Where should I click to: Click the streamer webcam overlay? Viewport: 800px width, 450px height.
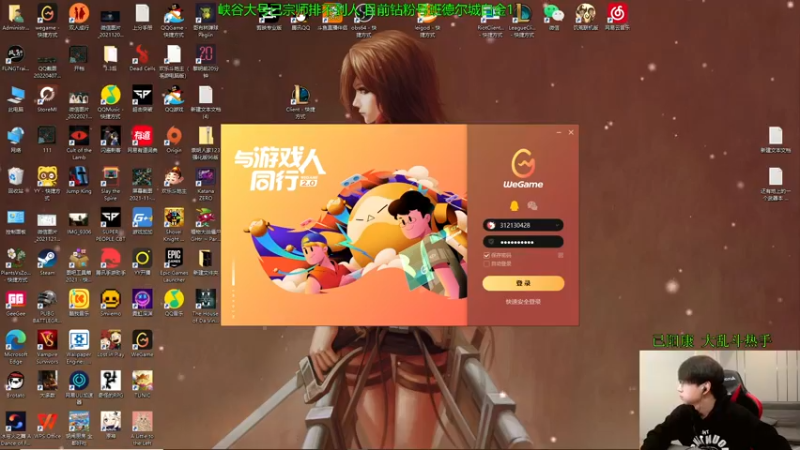719,400
